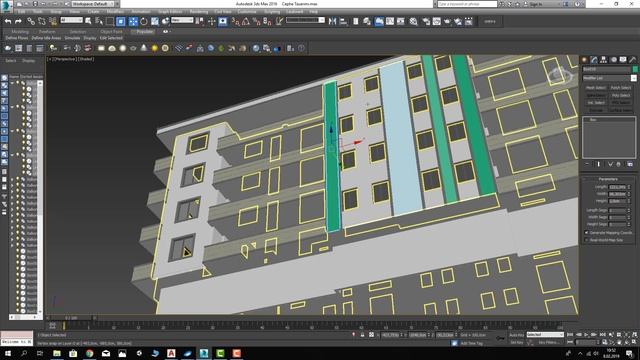This screenshot has width=640, height=360.
Task: Click the Use Pivot Point Center icon
Action: (200, 21)
